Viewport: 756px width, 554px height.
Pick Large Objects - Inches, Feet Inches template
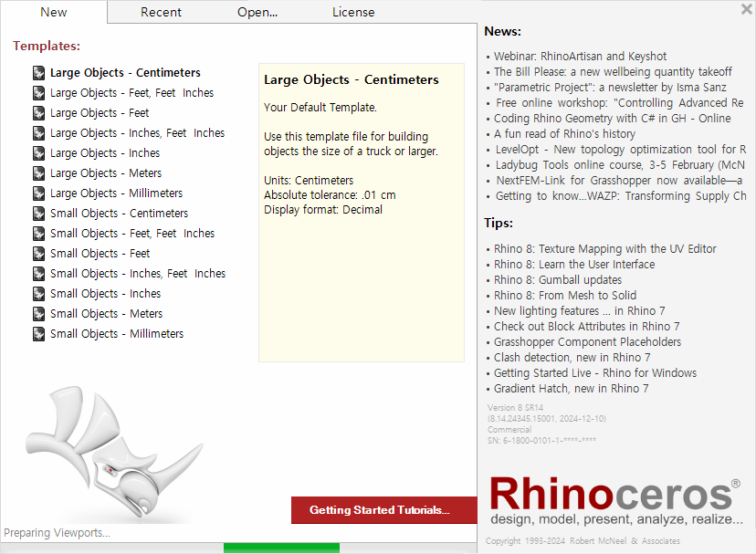(137, 133)
